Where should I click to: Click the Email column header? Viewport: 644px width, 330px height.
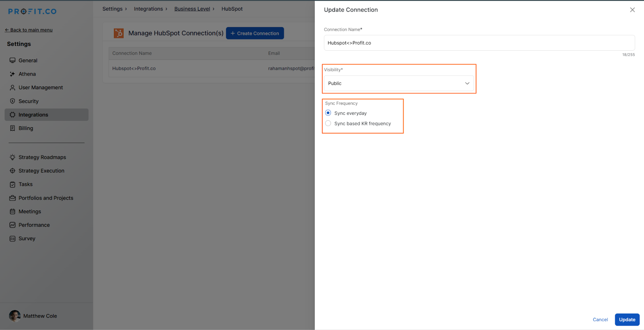pyautogui.click(x=274, y=53)
